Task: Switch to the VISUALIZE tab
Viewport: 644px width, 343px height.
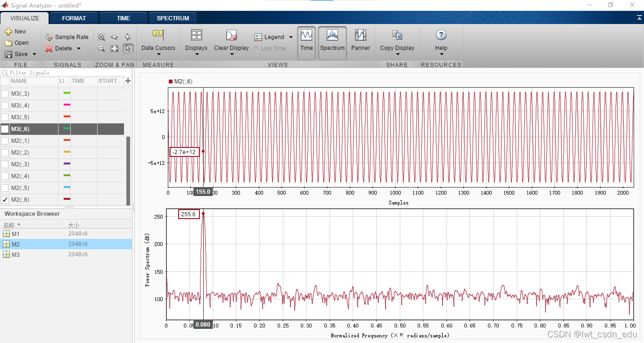Action: coord(25,18)
